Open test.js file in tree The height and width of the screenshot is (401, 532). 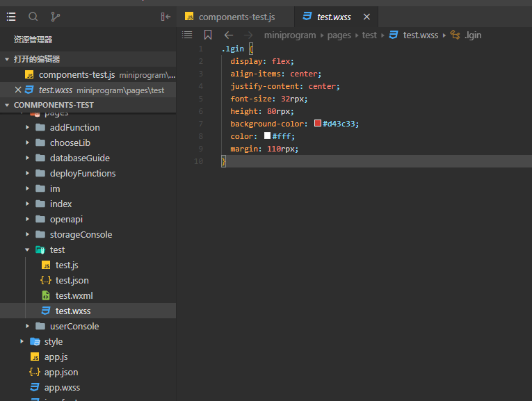pyautogui.click(x=88, y=265)
